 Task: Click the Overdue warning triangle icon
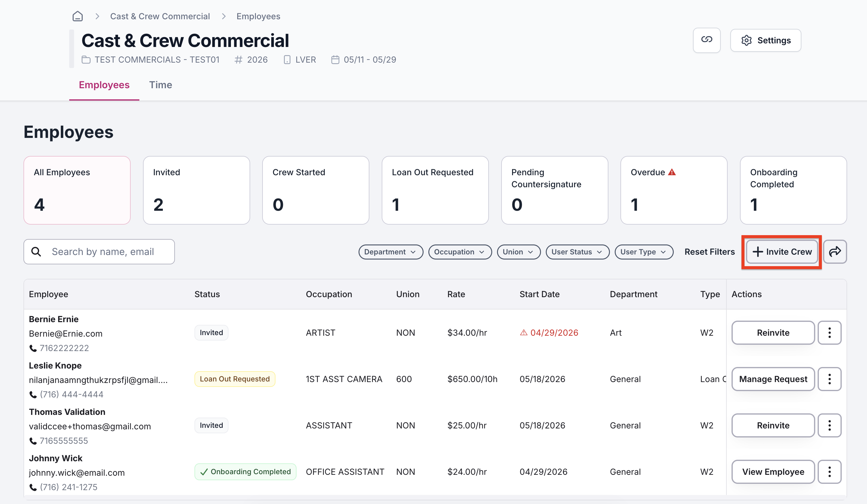tap(672, 172)
